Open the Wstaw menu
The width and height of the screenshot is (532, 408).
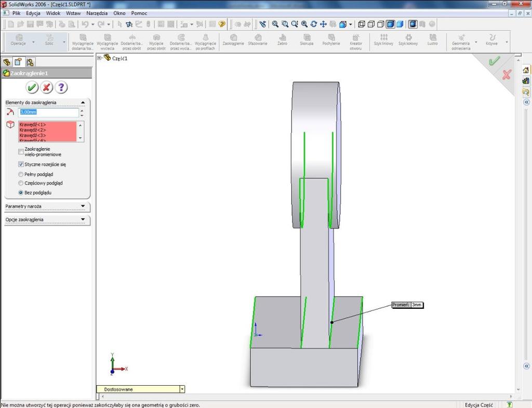pyautogui.click(x=73, y=13)
